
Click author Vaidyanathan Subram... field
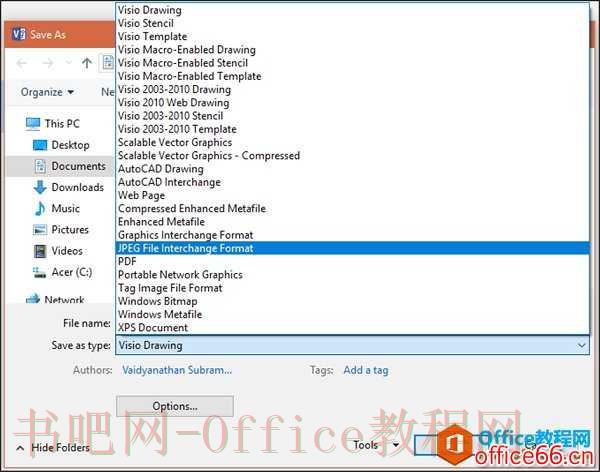[x=177, y=370]
